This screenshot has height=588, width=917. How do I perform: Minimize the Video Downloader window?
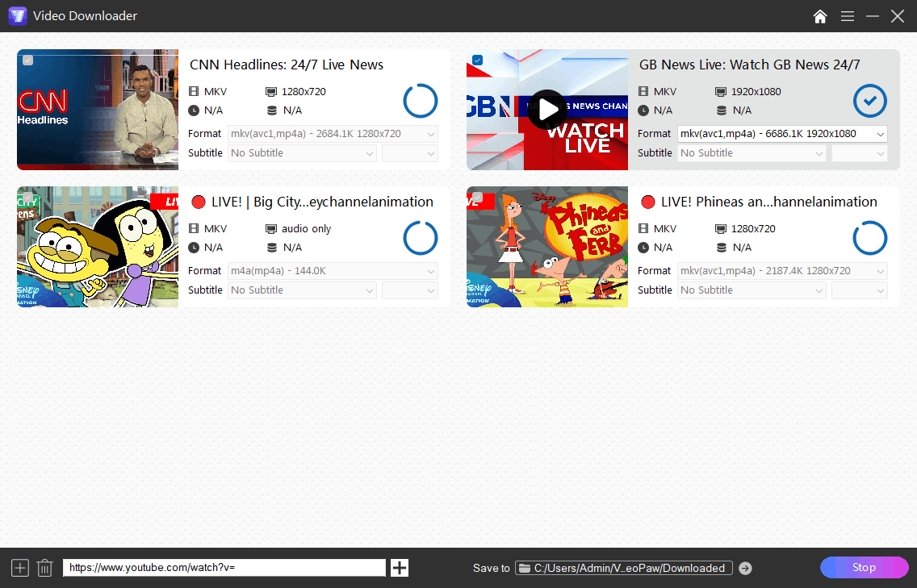[873, 16]
